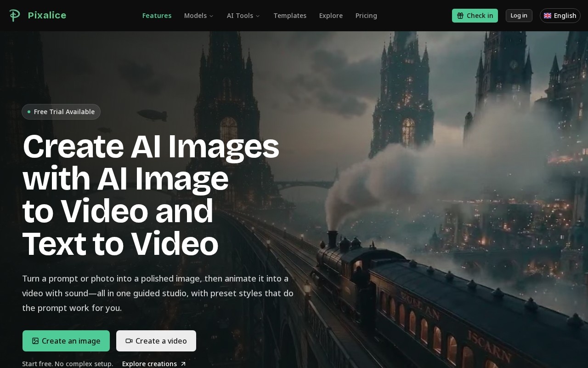Click the Pixalice logo icon
Screen dimensions: 588x368
pyautogui.click(x=15, y=15)
